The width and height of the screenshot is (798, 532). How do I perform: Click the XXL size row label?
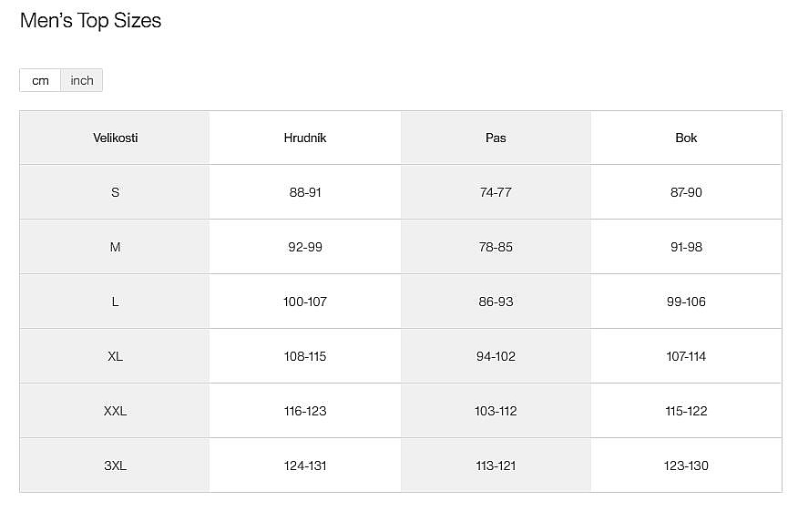pyautogui.click(x=116, y=411)
